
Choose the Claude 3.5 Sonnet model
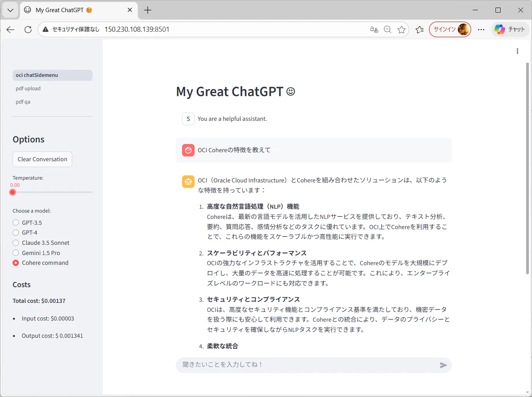pyautogui.click(x=41, y=243)
